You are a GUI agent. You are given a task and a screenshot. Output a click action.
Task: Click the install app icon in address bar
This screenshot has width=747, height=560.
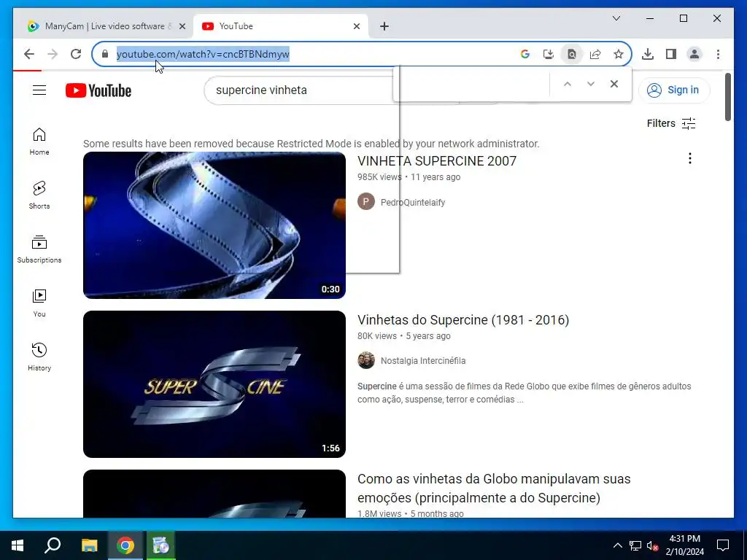coord(549,54)
